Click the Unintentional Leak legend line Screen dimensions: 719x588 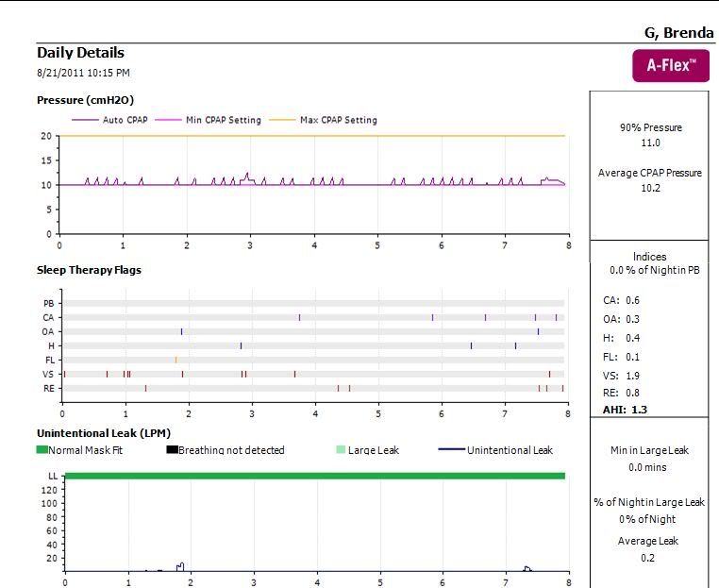pyautogui.click(x=451, y=450)
